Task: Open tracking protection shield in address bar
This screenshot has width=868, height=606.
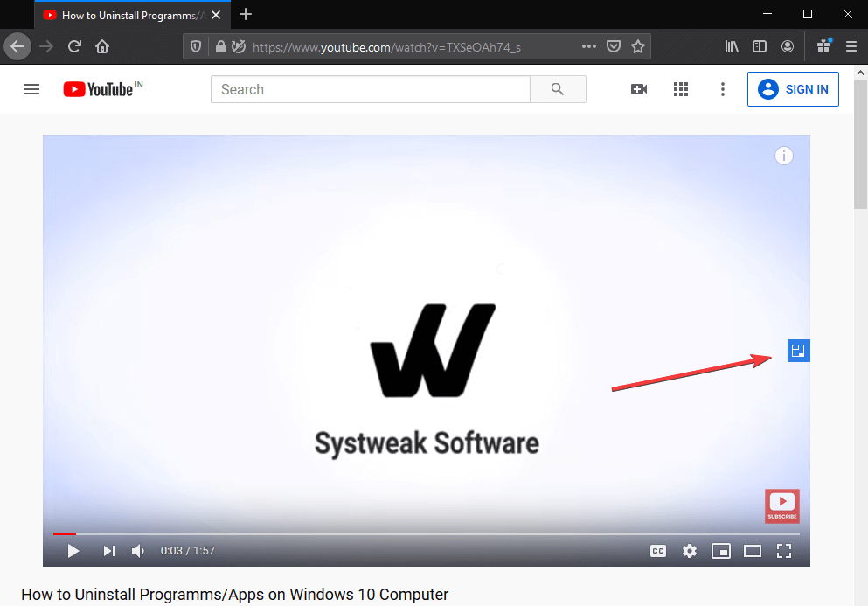Action: click(x=196, y=46)
